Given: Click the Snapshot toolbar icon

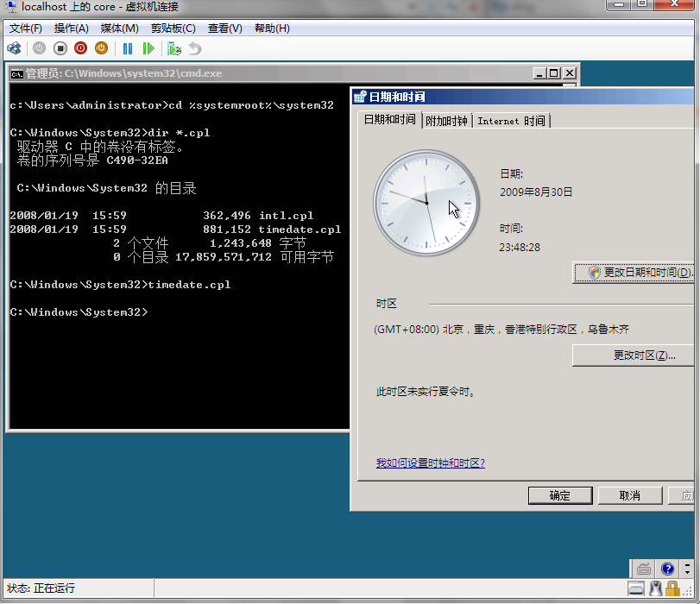Looking at the screenshot, I should click(174, 48).
